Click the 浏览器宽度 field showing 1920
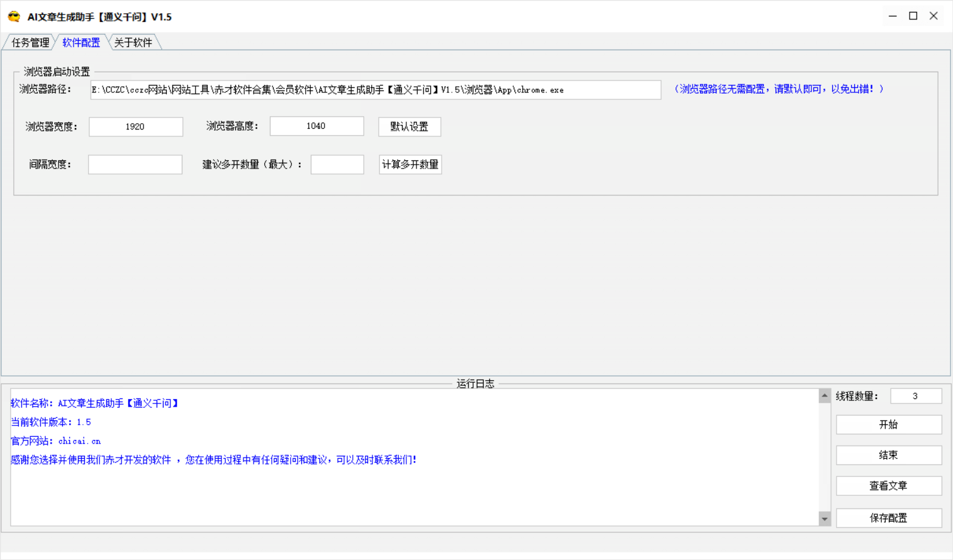The height and width of the screenshot is (560, 953). pos(136,126)
